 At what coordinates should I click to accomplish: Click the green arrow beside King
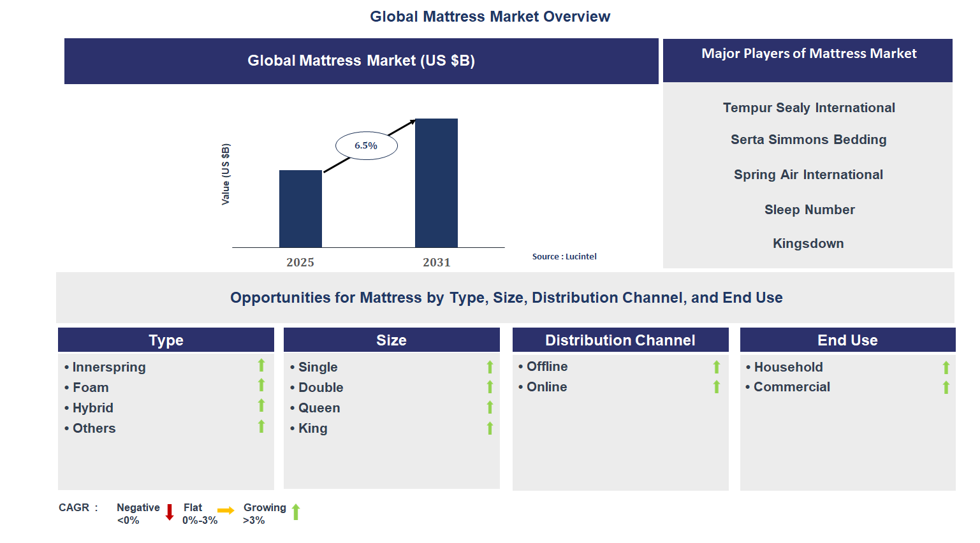[489, 427]
